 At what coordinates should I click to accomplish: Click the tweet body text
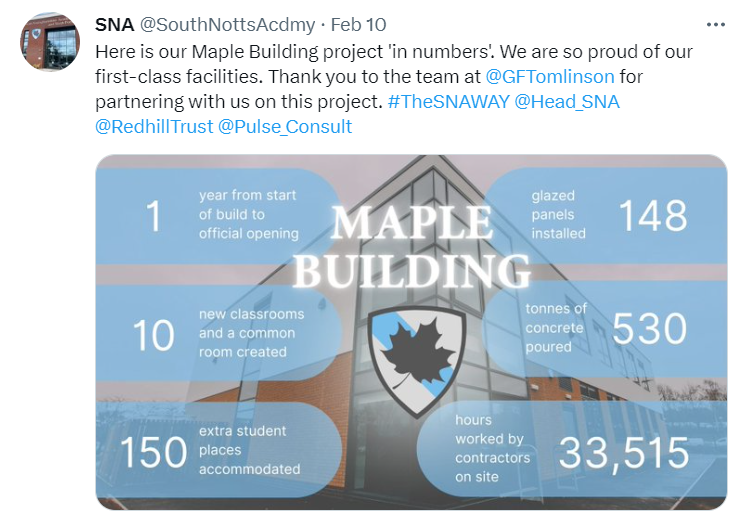point(394,89)
